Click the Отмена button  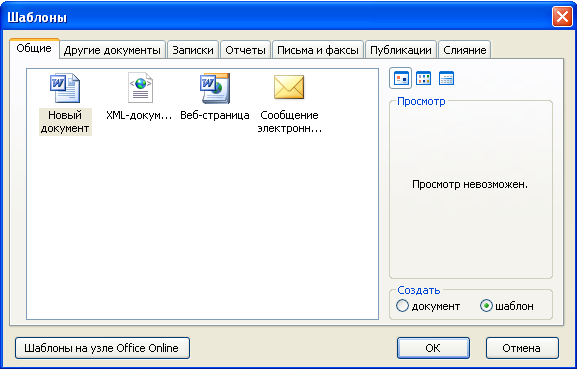[522, 348]
